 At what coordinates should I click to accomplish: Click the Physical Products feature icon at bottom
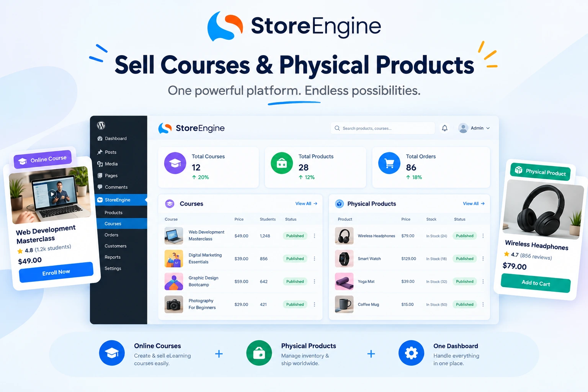[259, 353]
